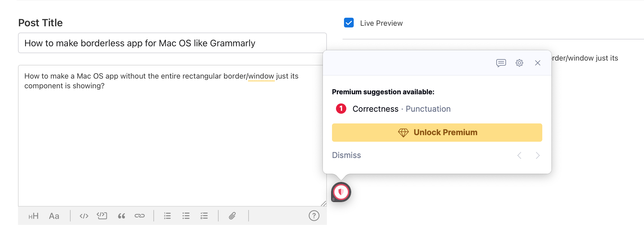Create a bulleted list

click(x=186, y=216)
